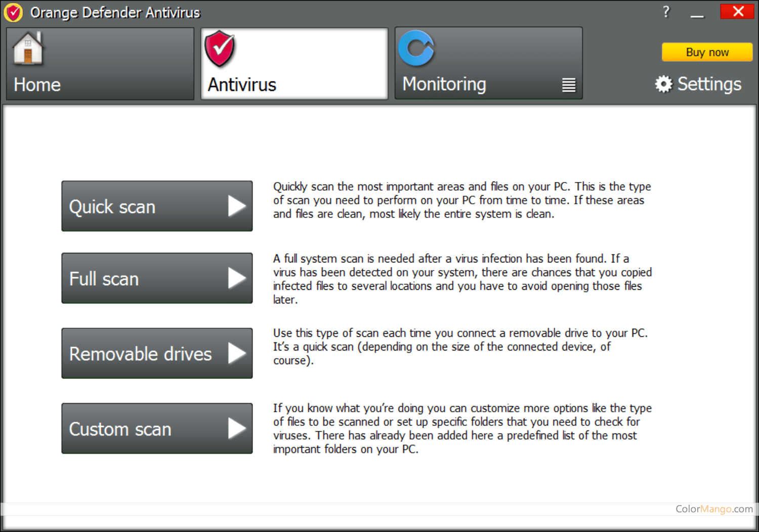This screenshot has height=532, width=759.
Task: Click the house icon on Home tab
Action: point(28,49)
